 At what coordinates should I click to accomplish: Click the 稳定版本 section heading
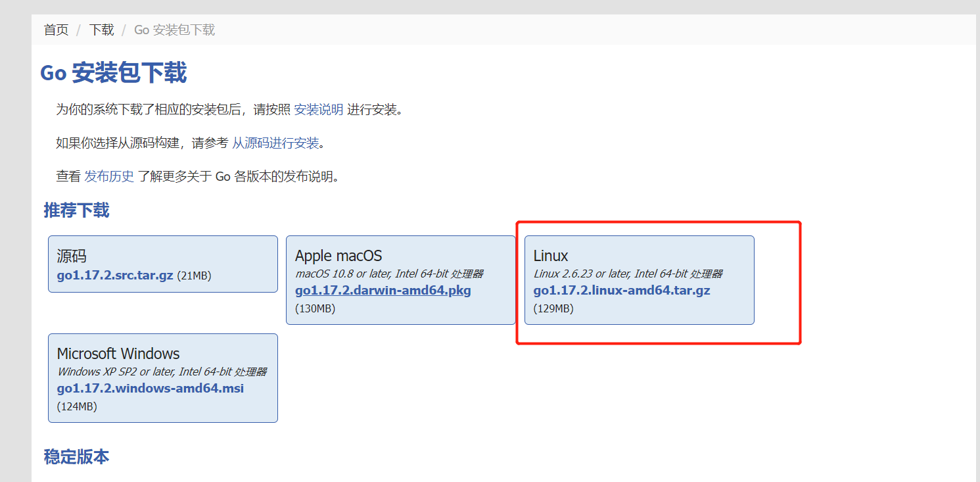tap(76, 456)
